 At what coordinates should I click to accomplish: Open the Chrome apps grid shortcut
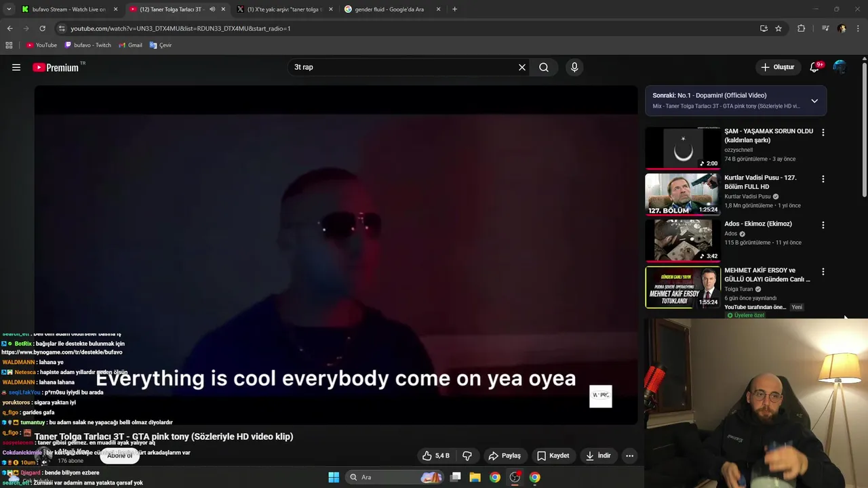pyautogui.click(x=9, y=45)
